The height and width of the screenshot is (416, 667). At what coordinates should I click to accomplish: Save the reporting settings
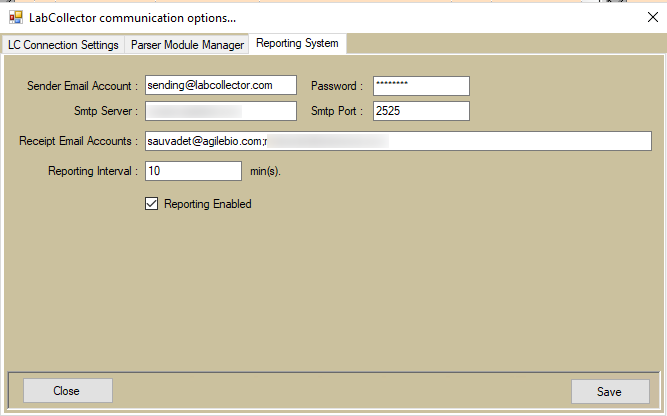click(x=610, y=391)
